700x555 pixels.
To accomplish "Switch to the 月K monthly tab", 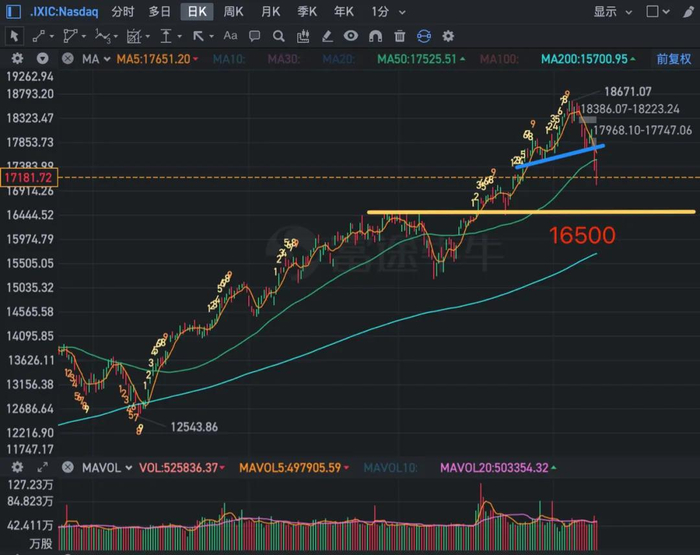I will pyautogui.click(x=271, y=12).
